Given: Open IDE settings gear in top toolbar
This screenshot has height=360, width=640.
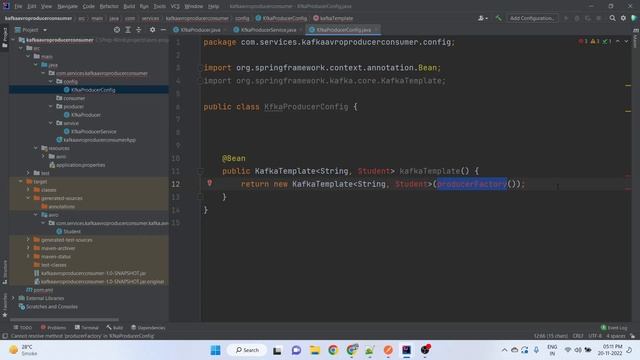Looking at the screenshot, I should 623,18.
